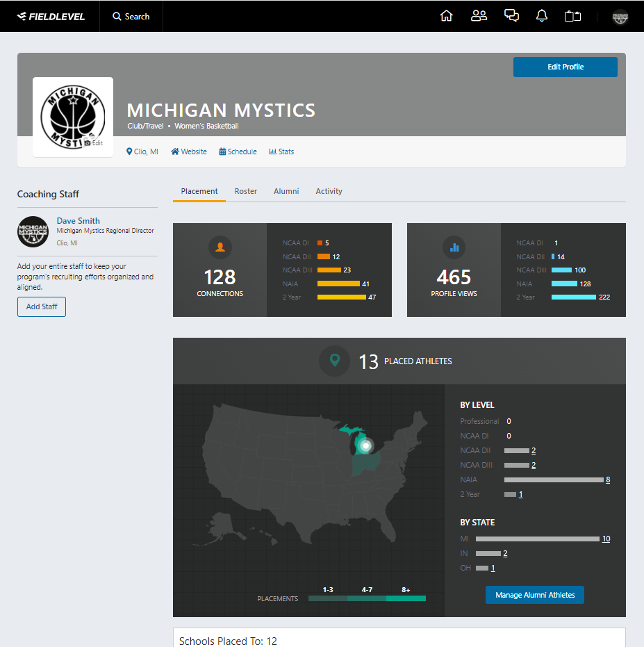Click the Coaching Staff heading
The height and width of the screenshot is (647, 644).
pyautogui.click(x=48, y=194)
